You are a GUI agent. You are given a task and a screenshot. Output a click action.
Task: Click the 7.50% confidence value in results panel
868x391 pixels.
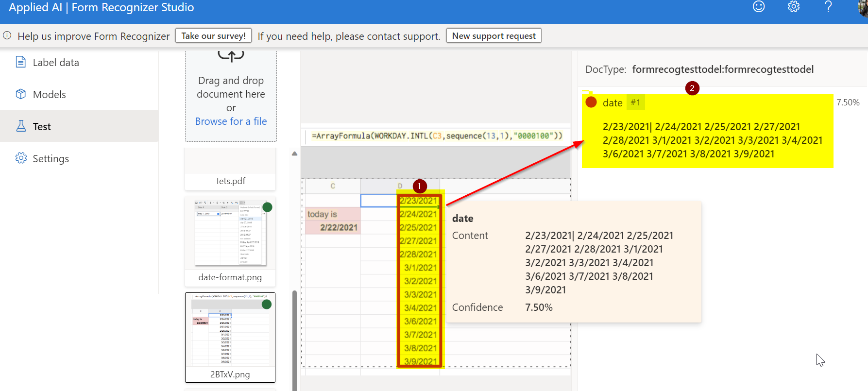(848, 102)
